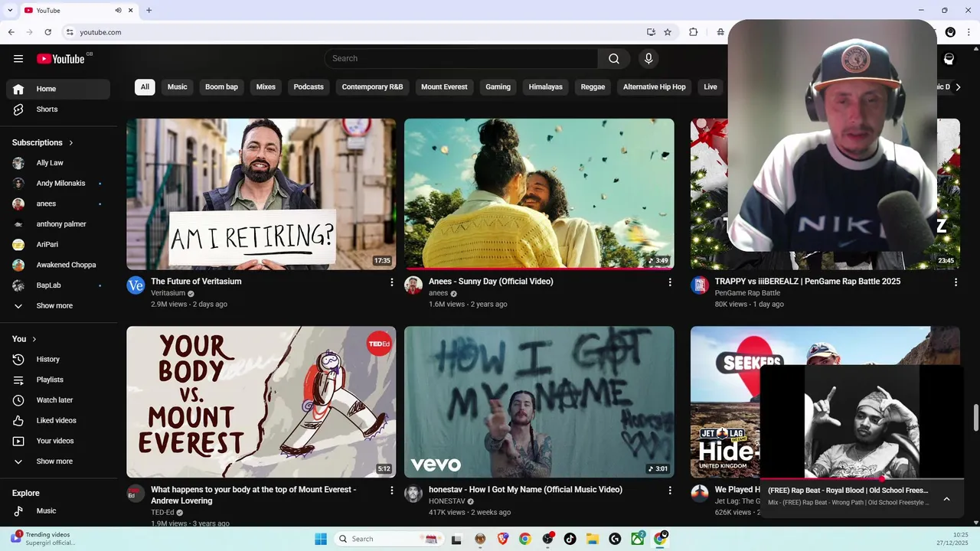
Task: Show next filter chips with right arrow
Action: pyautogui.click(x=958, y=87)
